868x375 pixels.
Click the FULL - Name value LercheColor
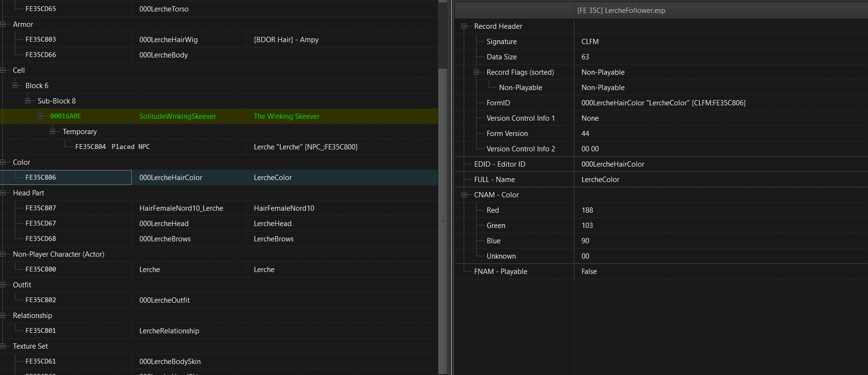(600, 180)
